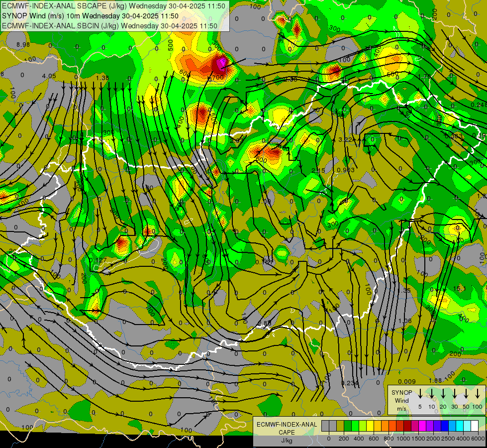Click the 0.234 value on the map
The image size is (487, 448).
[x=350, y=383]
